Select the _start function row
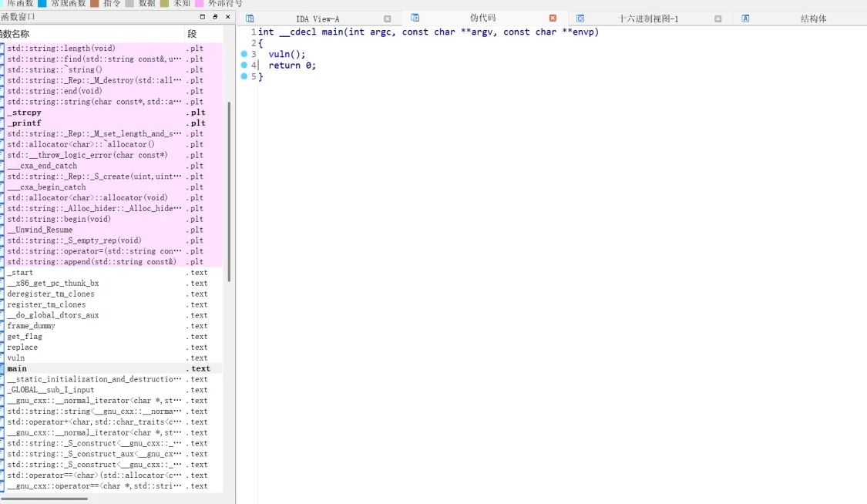Image resolution: width=867 pixels, height=504 pixels. (112, 273)
